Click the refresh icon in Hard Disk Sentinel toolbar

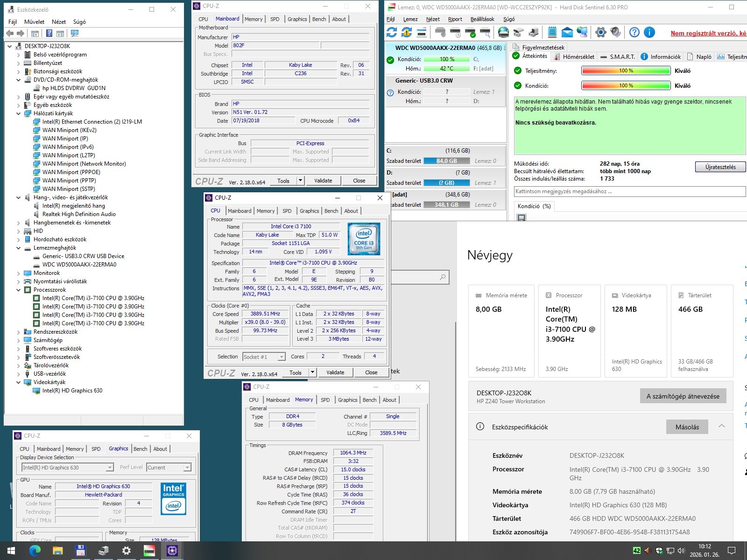coord(392,32)
